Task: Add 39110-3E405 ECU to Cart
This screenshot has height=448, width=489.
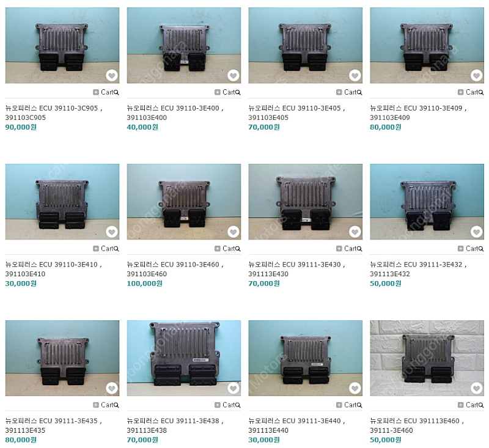Action: pyautogui.click(x=347, y=92)
